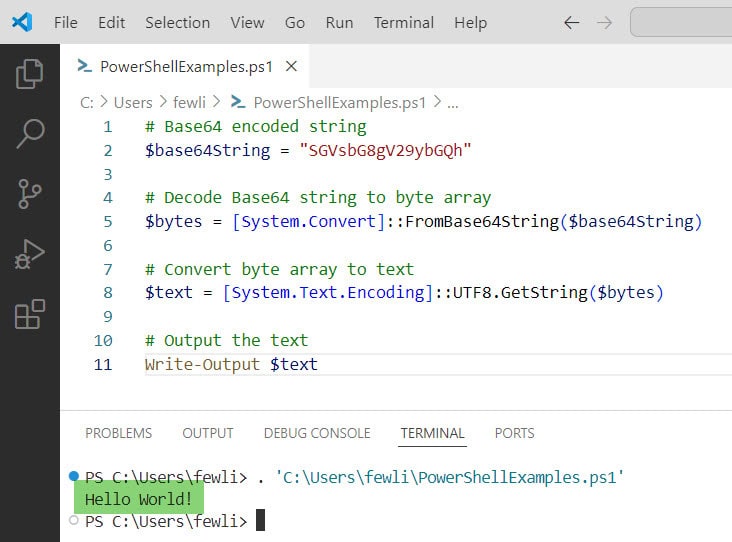Click the PowerShell file icon in breadcrumb
This screenshot has height=542, width=732.
[x=238, y=102]
